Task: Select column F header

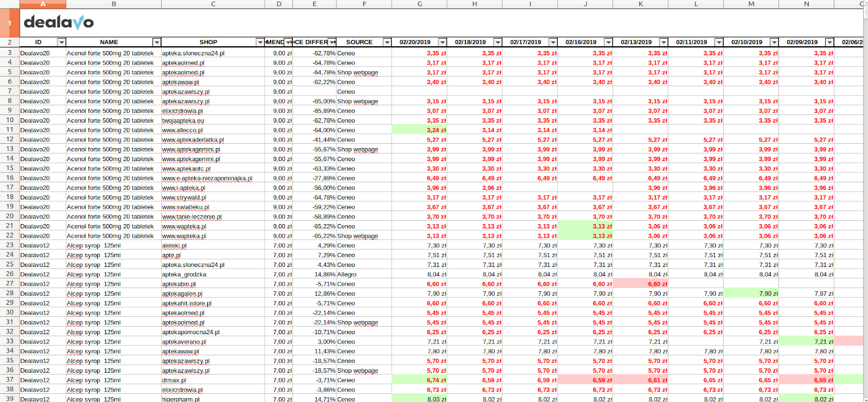Action: (364, 4)
